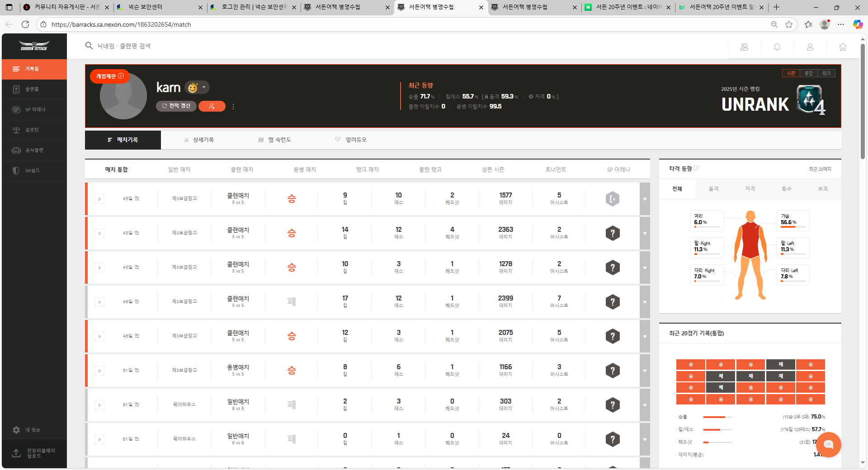This screenshot has height=470, width=868.
Task: Select 저격 in the hit tendency panel
Action: (x=750, y=189)
